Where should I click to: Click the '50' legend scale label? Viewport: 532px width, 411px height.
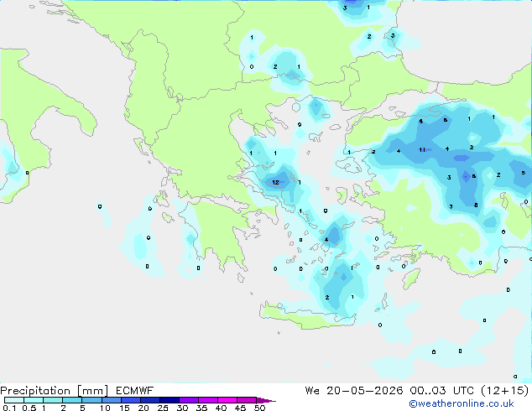(x=259, y=408)
